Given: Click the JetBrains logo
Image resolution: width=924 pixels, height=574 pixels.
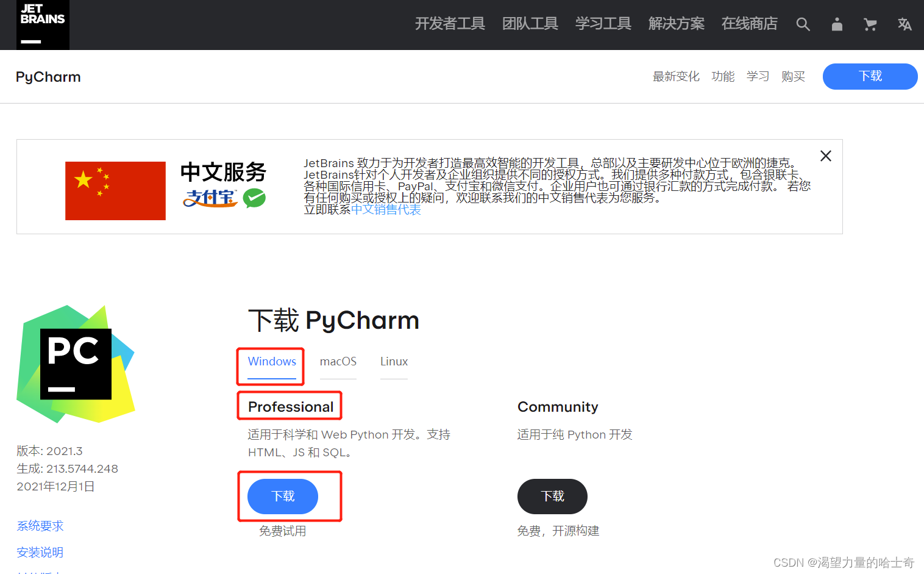Looking at the screenshot, I should tap(43, 24).
